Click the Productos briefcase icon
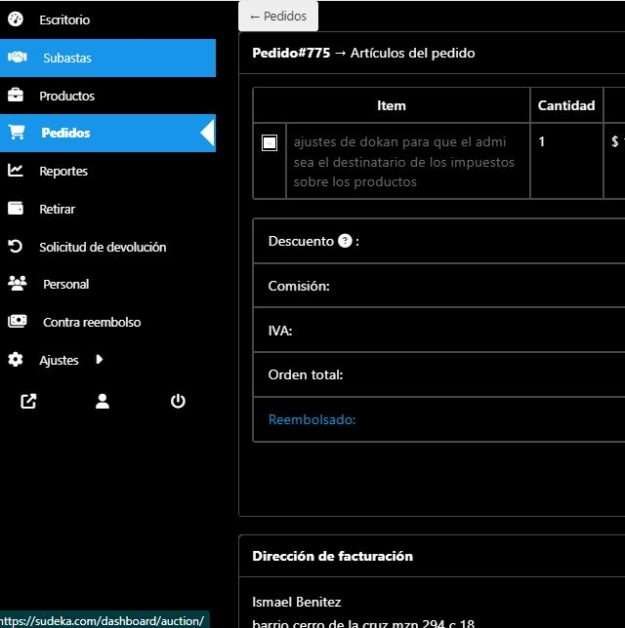625x628 pixels. click(x=16, y=95)
